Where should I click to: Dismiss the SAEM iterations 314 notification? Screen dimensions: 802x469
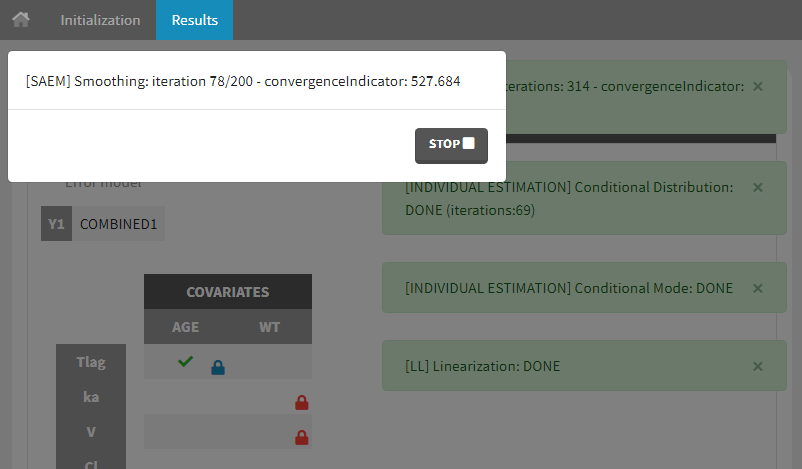coord(757,87)
